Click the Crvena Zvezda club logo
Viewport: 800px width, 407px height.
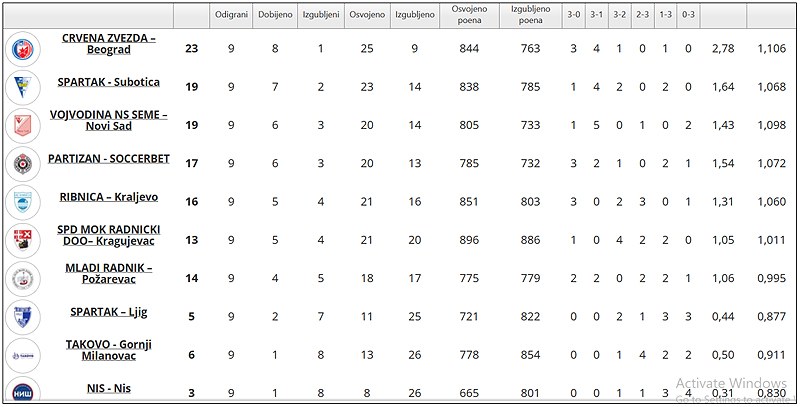(x=21, y=48)
